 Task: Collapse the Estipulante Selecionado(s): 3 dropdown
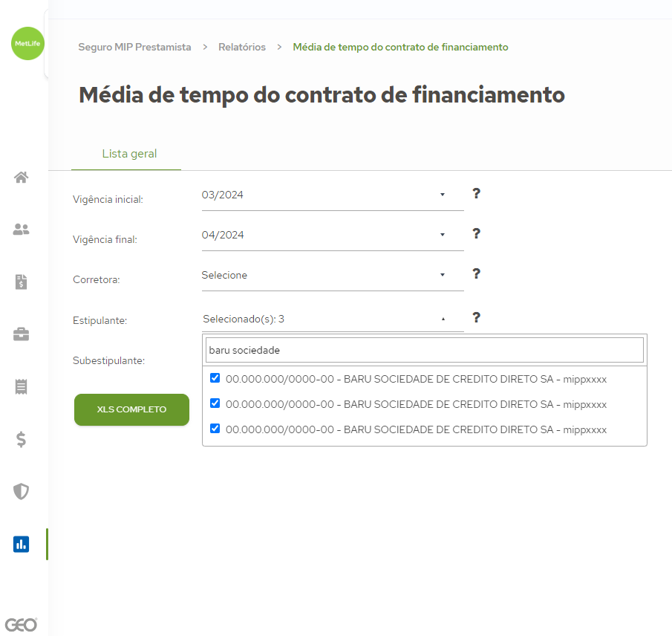coord(333,319)
